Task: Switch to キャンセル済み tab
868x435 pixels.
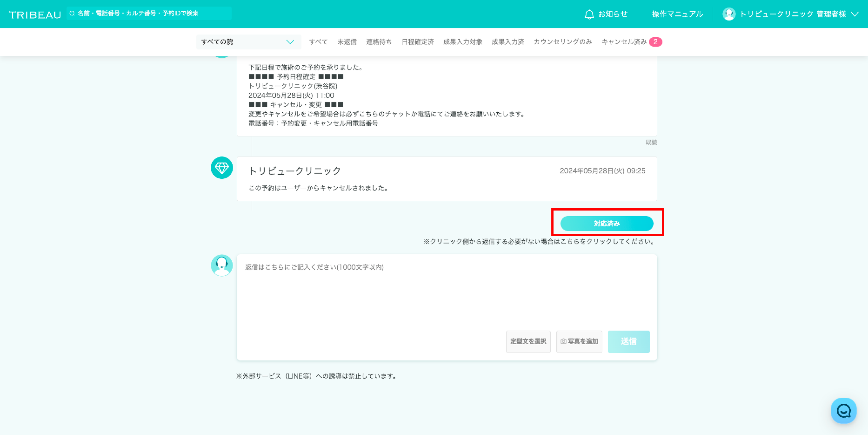Action: 624,42
